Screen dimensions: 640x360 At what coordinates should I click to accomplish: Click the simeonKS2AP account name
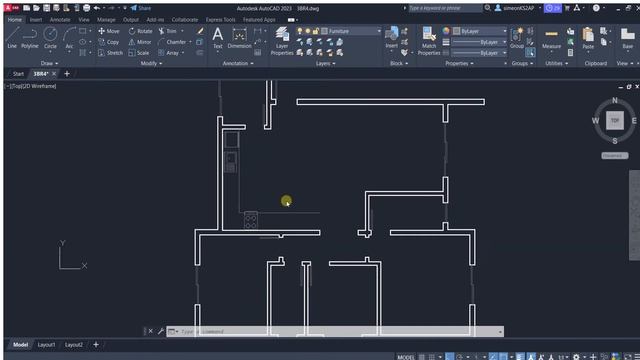point(518,8)
